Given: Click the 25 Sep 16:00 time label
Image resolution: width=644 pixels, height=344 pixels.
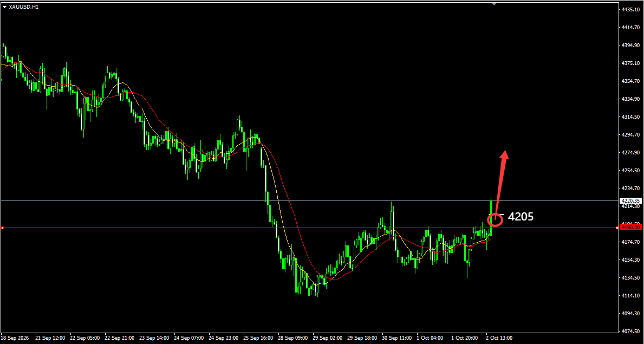Looking at the screenshot, I should pos(258,338).
